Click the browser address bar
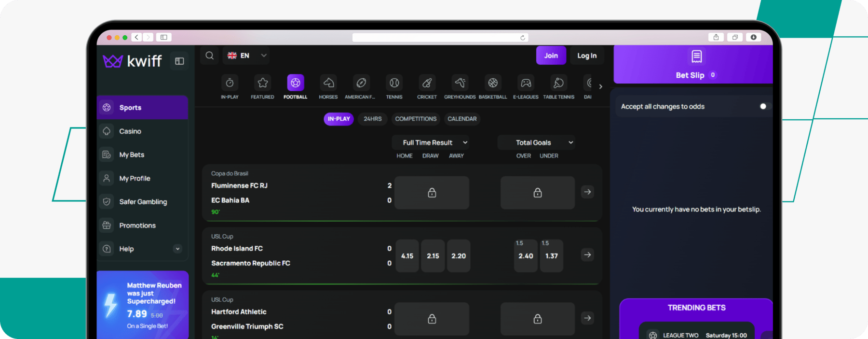Image resolution: width=868 pixels, height=339 pixels. pyautogui.click(x=440, y=38)
